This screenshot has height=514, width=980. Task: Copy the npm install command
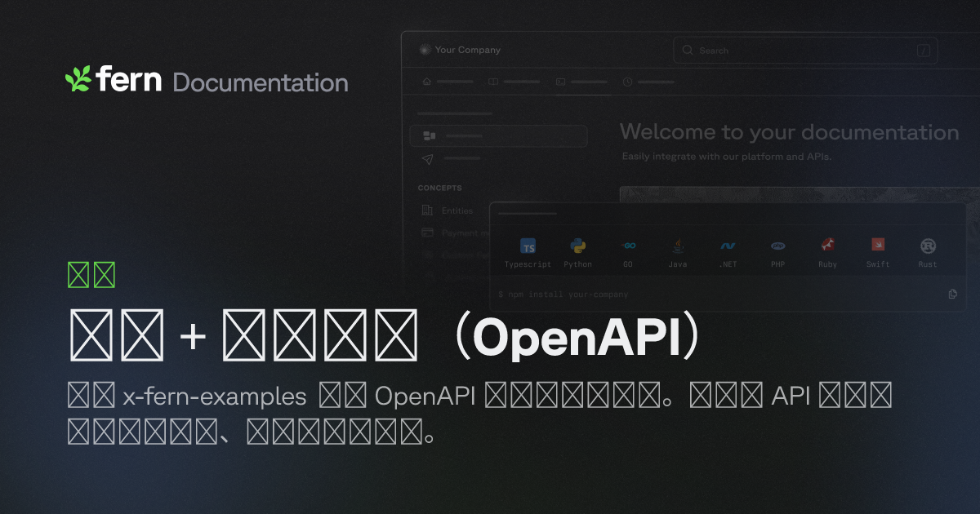pyautogui.click(x=952, y=294)
